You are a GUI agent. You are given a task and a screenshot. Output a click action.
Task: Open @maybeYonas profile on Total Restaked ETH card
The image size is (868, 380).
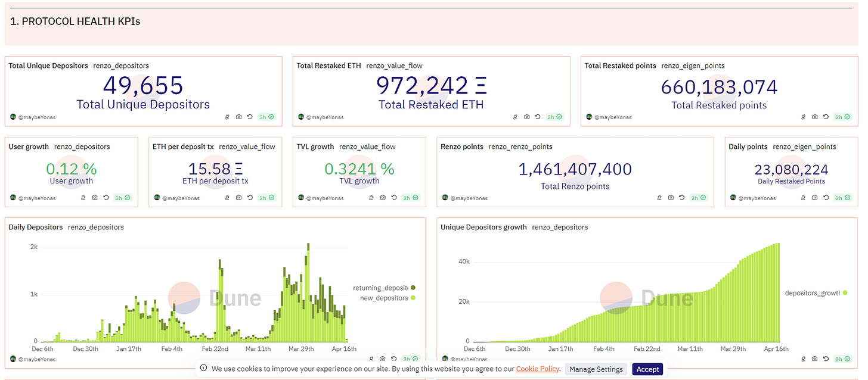click(325, 117)
